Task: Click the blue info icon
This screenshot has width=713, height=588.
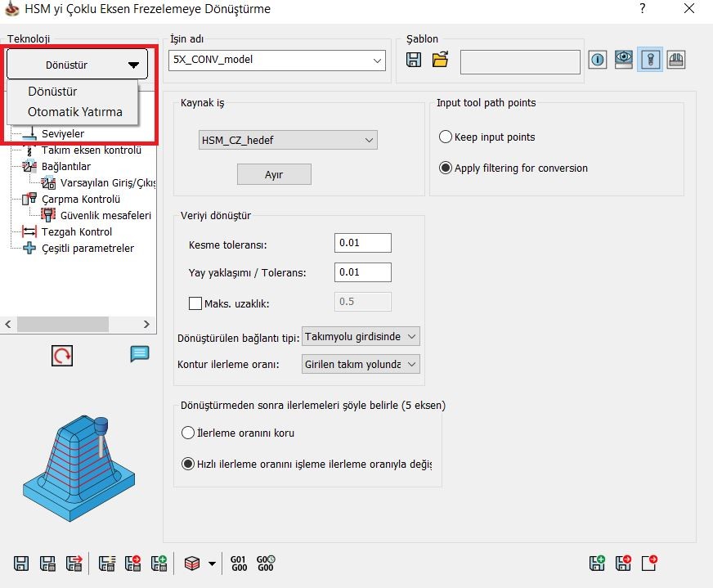Action: (x=599, y=60)
